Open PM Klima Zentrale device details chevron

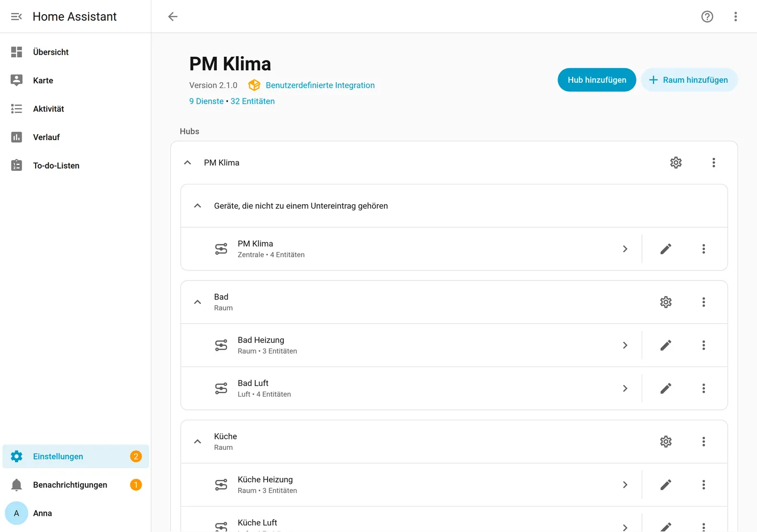[x=625, y=249]
